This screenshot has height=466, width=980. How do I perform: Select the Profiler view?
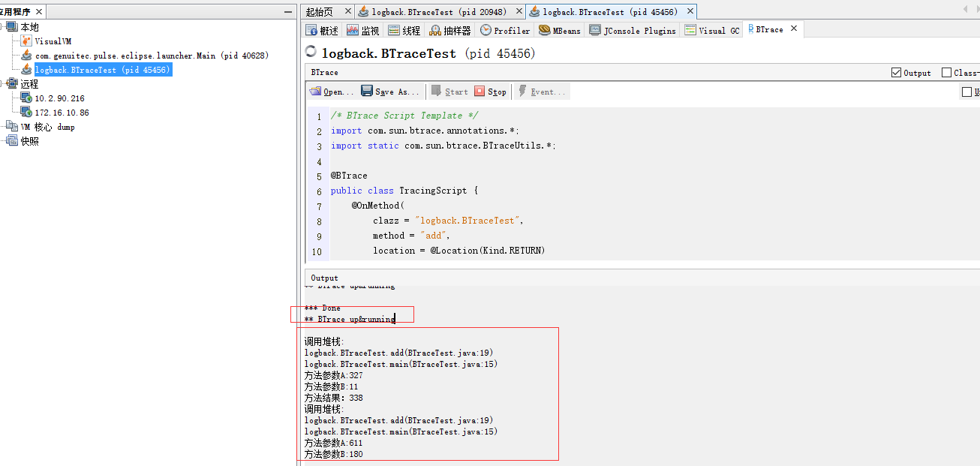coord(504,30)
